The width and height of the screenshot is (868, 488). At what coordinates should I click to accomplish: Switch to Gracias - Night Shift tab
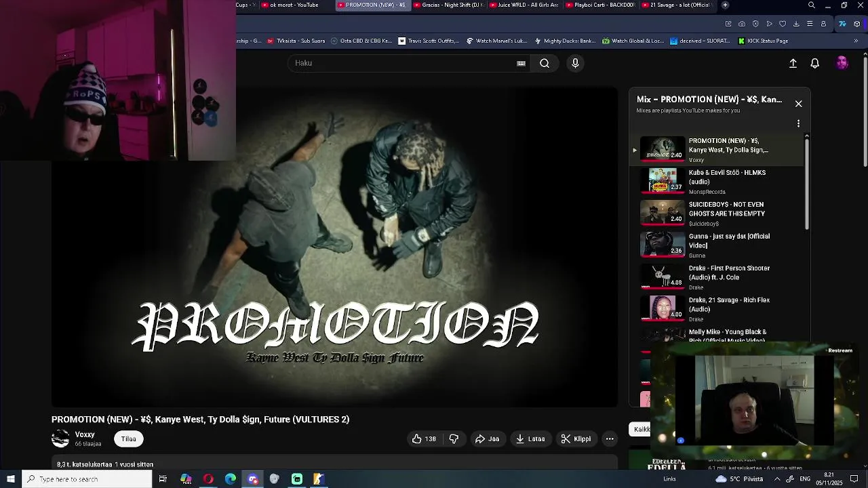tap(448, 5)
